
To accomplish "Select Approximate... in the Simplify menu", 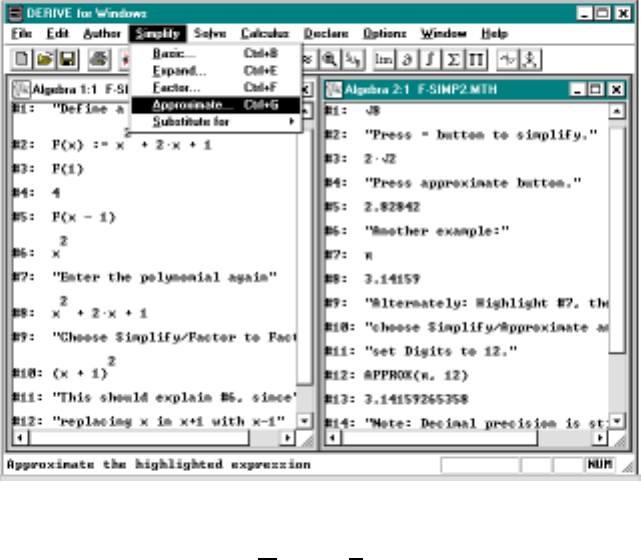I will click(215, 105).
